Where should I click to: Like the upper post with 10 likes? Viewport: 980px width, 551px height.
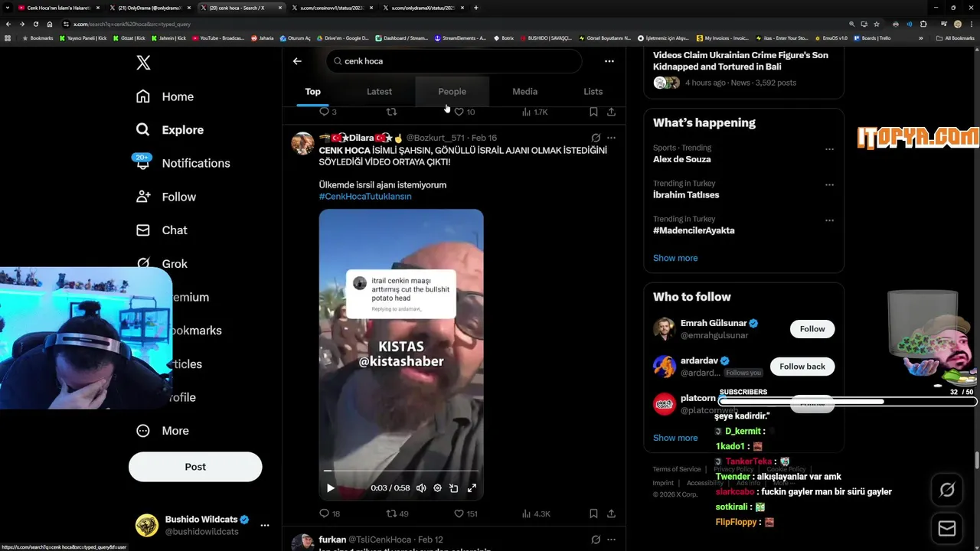tap(464, 112)
